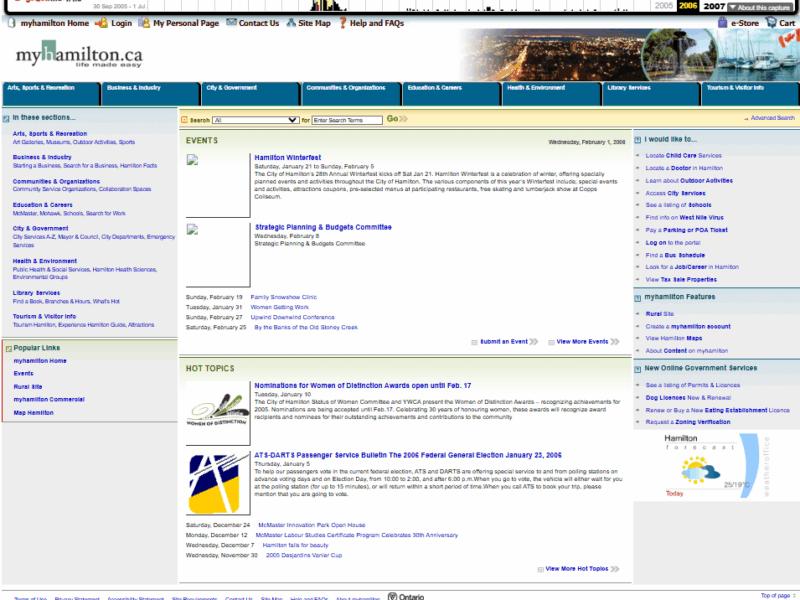Click the Contact Us envelope icon
The image size is (800, 600).
[231, 22]
